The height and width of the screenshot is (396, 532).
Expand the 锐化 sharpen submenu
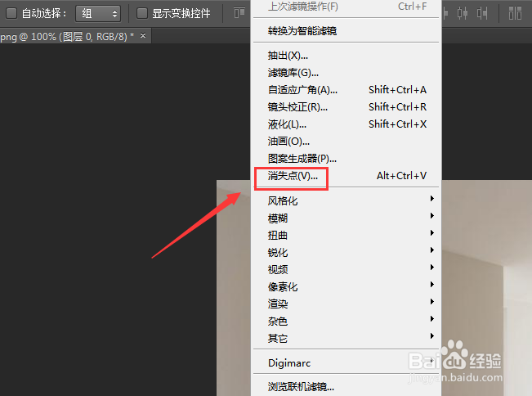pos(346,252)
